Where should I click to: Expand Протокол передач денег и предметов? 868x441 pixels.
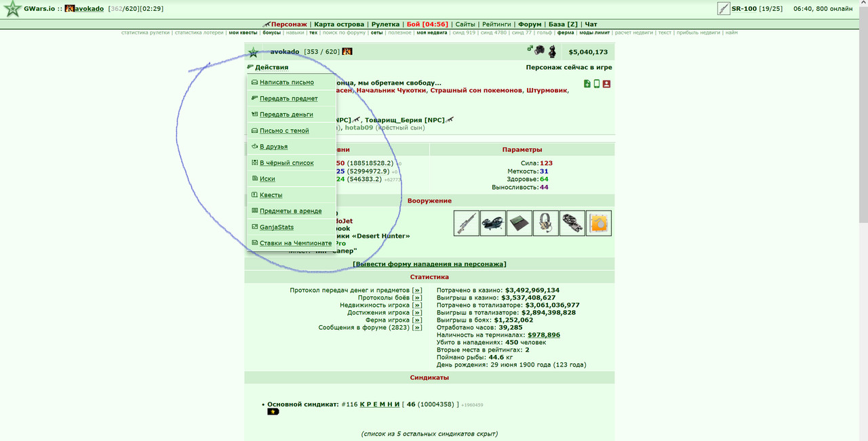(x=417, y=290)
